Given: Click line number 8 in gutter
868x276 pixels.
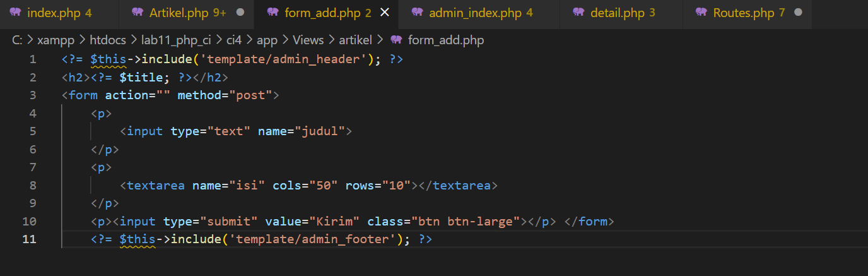Looking at the screenshot, I should [33, 186].
